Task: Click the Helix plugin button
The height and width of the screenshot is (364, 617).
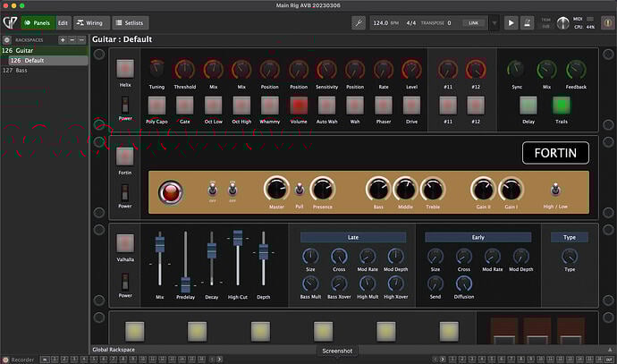Action: coord(125,68)
